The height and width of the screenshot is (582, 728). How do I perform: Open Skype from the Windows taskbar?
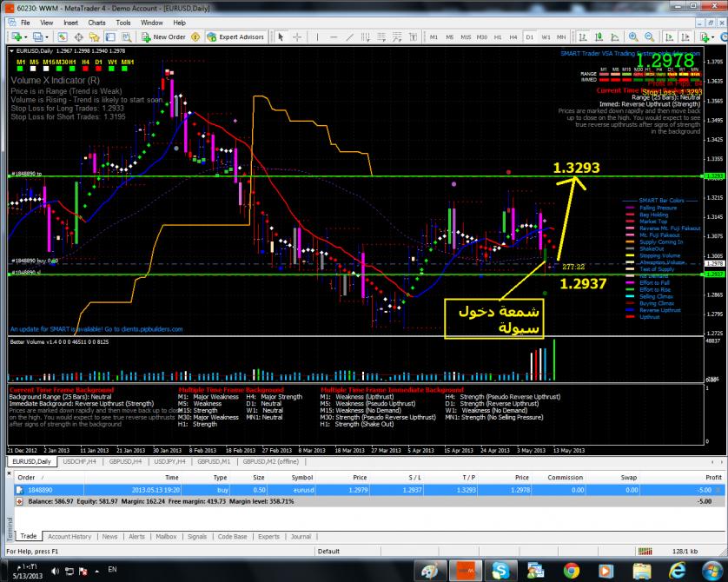501,569
